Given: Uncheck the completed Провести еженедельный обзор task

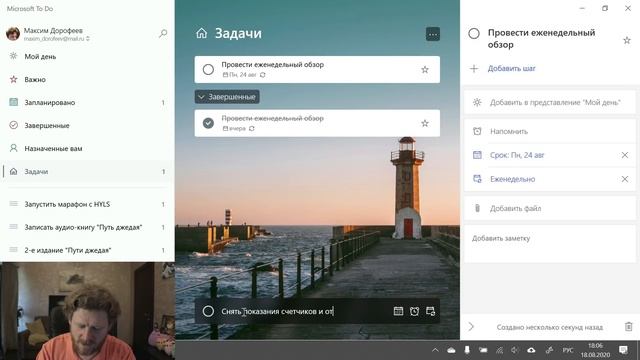Looking at the screenshot, I should coord(208,123).
